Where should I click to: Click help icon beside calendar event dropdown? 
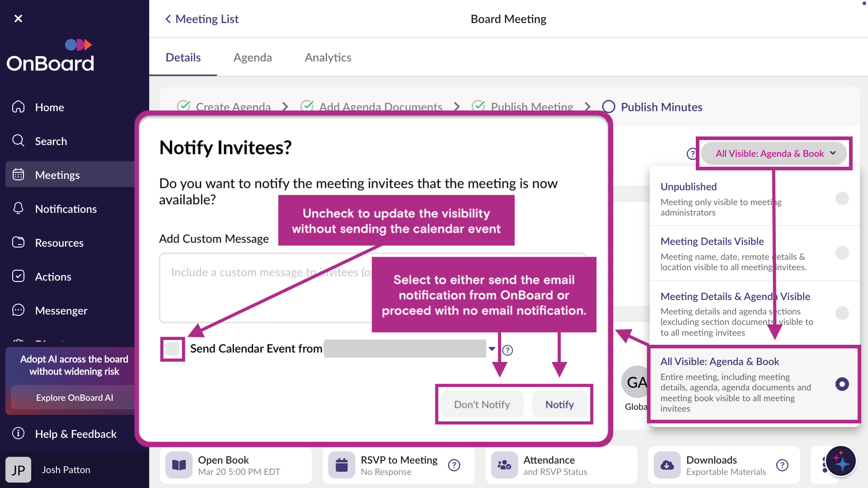point(508,350)
